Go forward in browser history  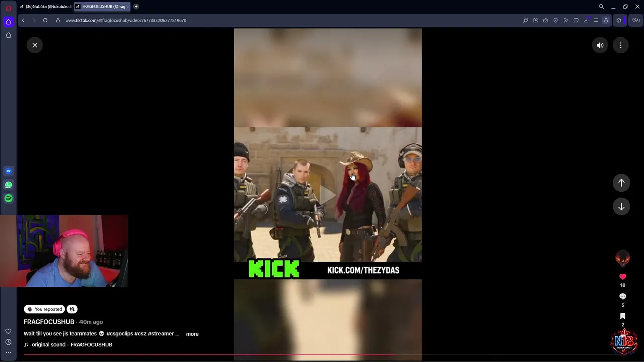[x=34, y=20]
